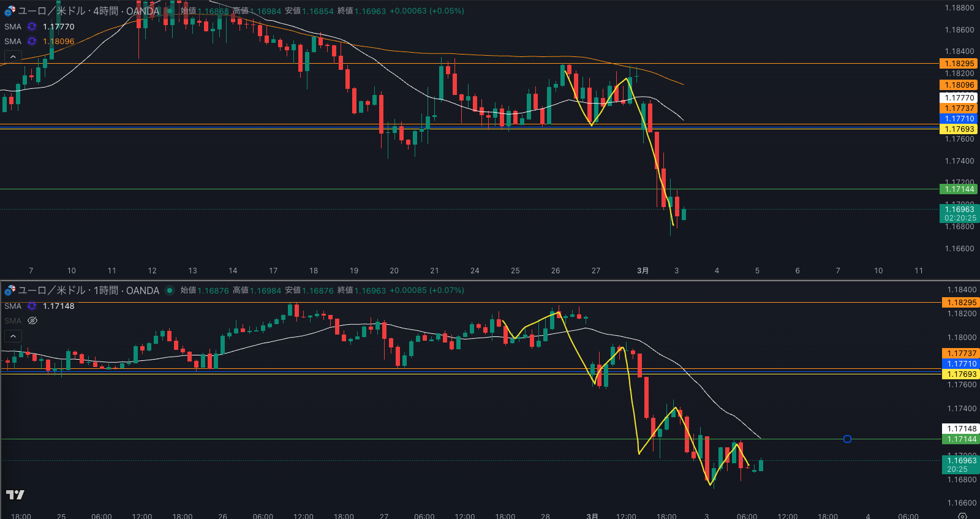Select the yellow 1.17693 price label in upper chart
Screen dimensions: 980x519
pyautogui.click(x=959, y=129)
